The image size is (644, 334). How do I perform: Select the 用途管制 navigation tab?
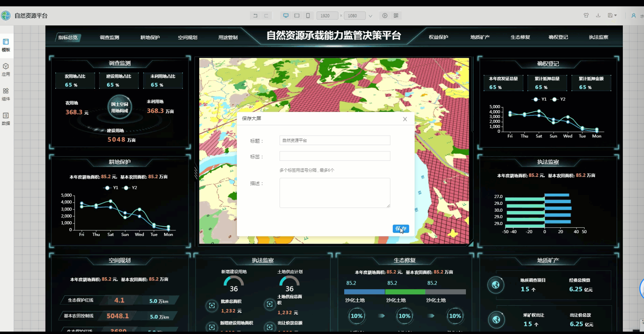[x=228, y=37]
